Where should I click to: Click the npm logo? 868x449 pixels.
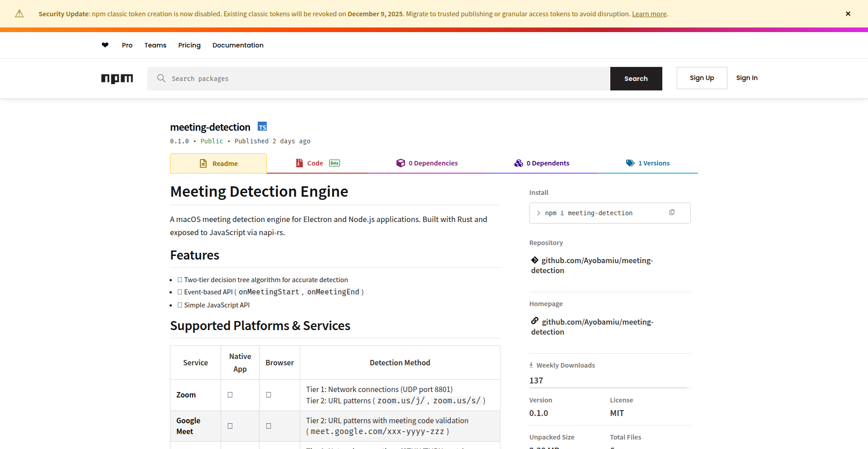(x=117, y=79)
